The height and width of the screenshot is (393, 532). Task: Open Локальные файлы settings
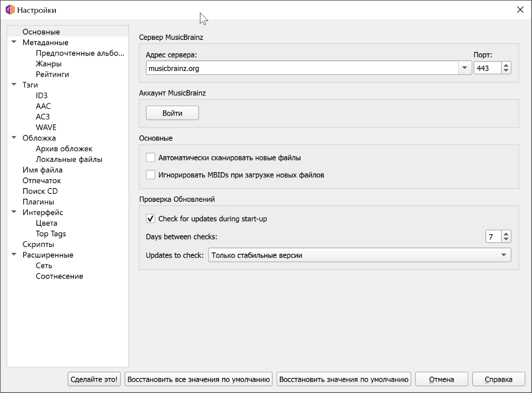coord(69,160)
